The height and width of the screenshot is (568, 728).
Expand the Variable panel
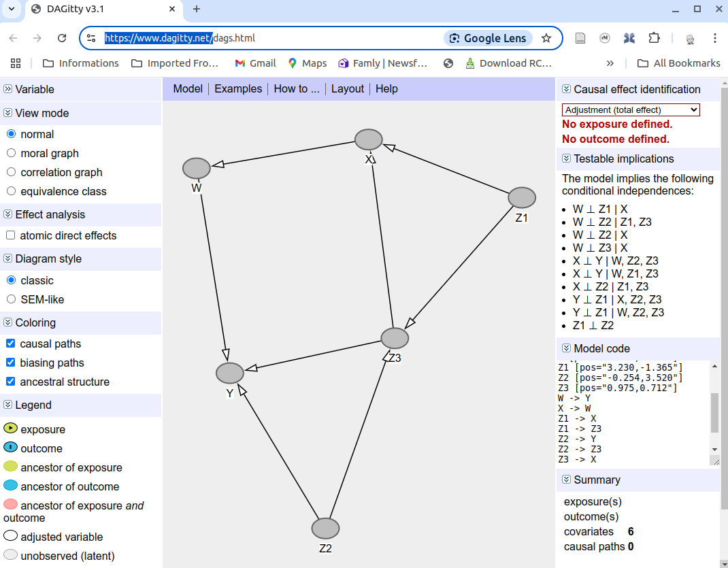[8, 89]
